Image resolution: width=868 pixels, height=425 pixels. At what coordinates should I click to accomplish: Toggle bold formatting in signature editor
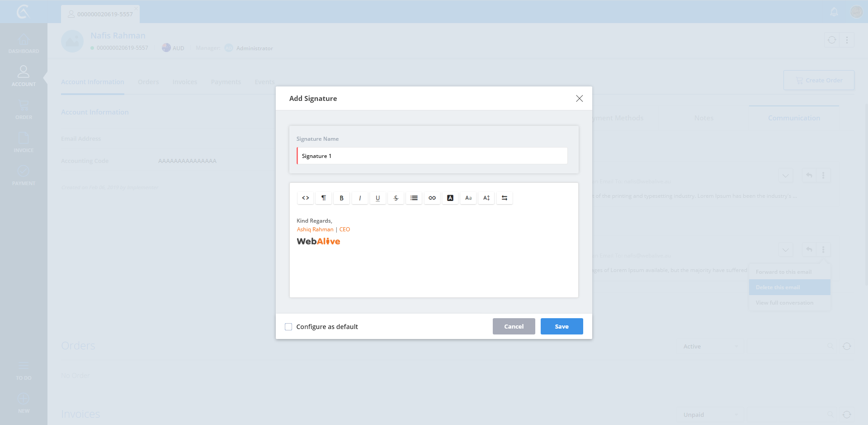[x=342, y=198]
